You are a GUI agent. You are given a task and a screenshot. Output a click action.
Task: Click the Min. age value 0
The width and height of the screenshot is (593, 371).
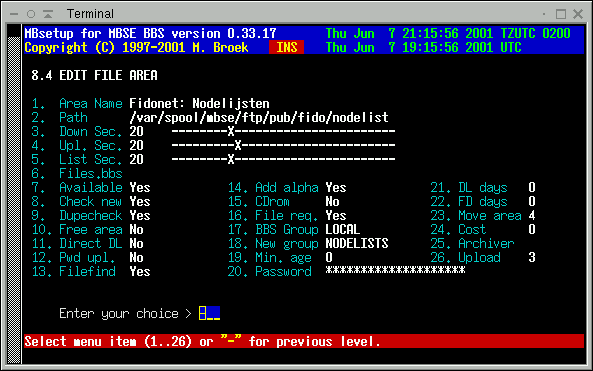[x=329, y=257]
